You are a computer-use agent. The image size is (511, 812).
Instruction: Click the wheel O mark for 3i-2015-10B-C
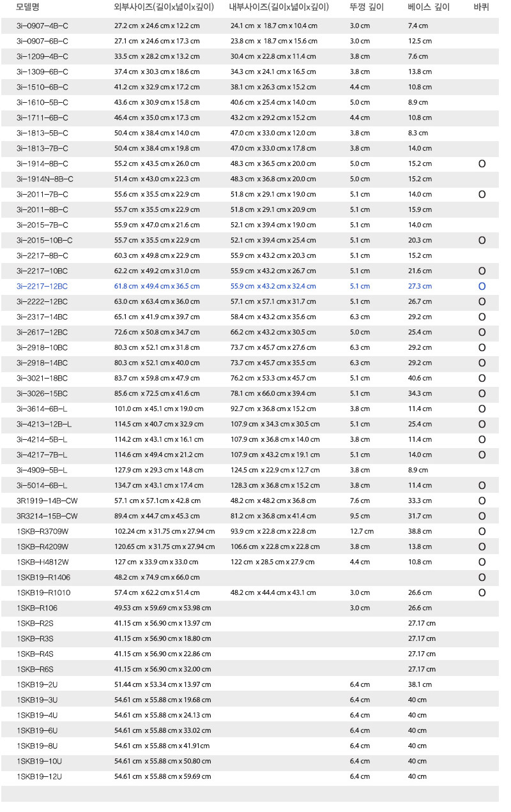[482, 241]
